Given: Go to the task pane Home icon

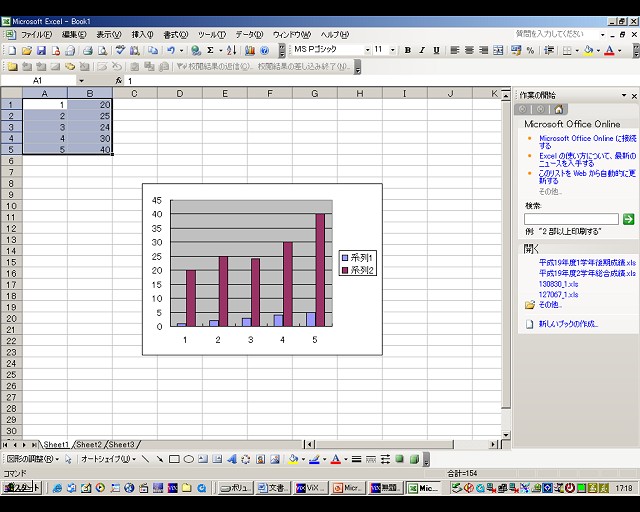Looking at the screenshot, I should (x=559, y=109).
